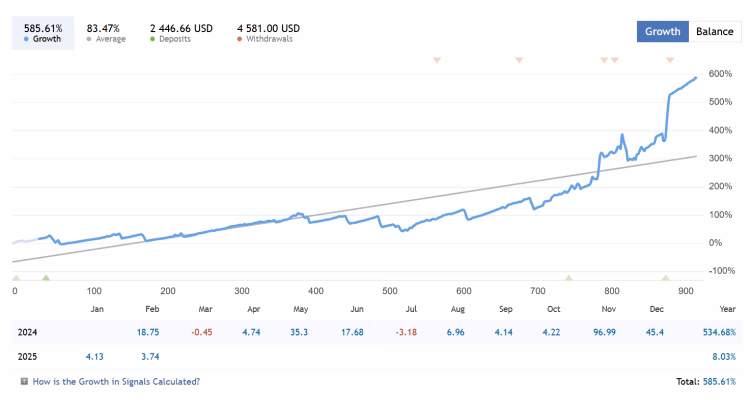Click the endpoint of the blue growth line
Screen dimensions: 750x400
pyautogui.click(x=695, y=78)
